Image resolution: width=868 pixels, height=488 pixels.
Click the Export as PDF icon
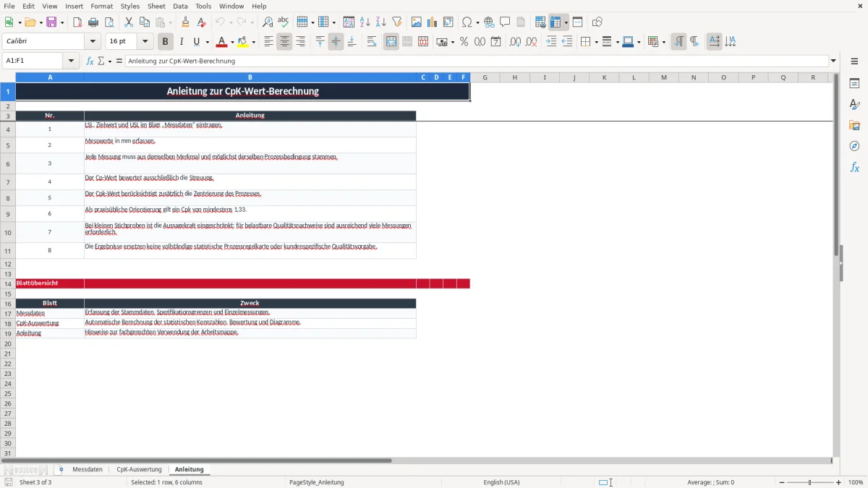[x=77, y=22]
